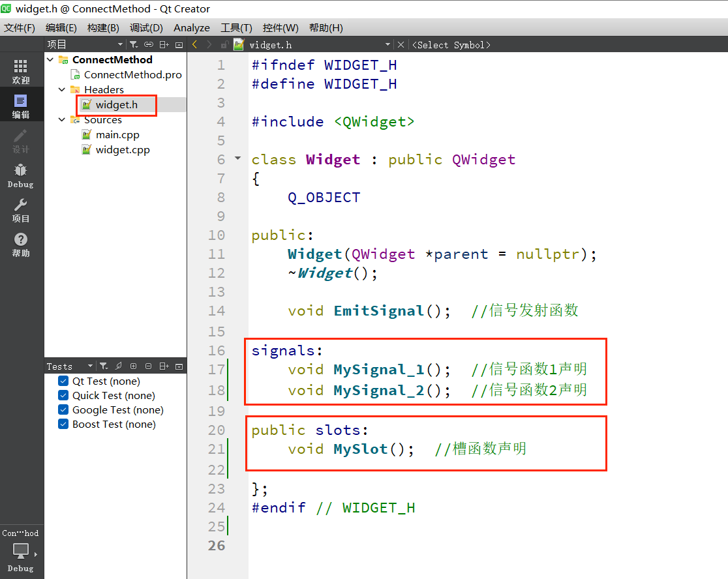Open the 文件(F) menu
Image resolution: width=728 pixels, height=579 pixels.
point(20,28)
